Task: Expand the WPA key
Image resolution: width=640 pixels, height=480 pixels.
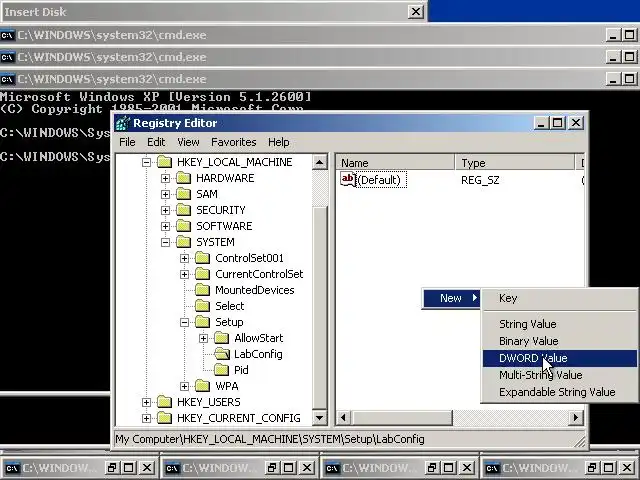Action: pos(184,386)
